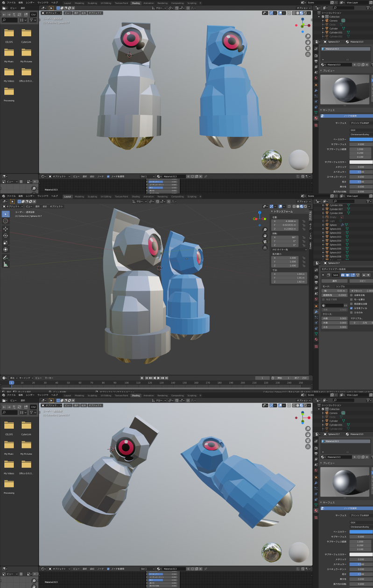Switch to the Modeling workspace tab beside Layout
373x588 pixels.
[x=79, y=196]
